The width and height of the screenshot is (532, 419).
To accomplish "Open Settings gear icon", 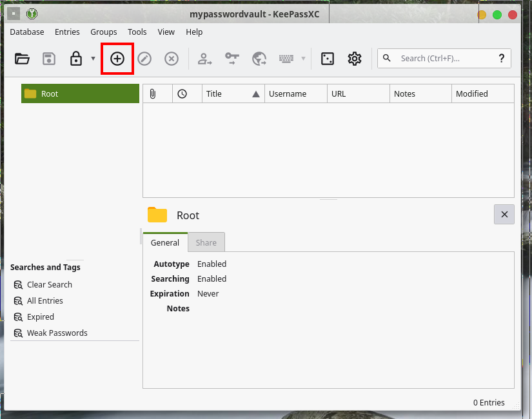I will (355, 59).
